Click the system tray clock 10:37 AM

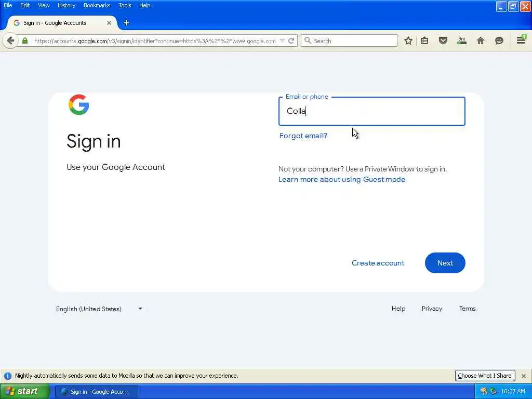(513, 392)
